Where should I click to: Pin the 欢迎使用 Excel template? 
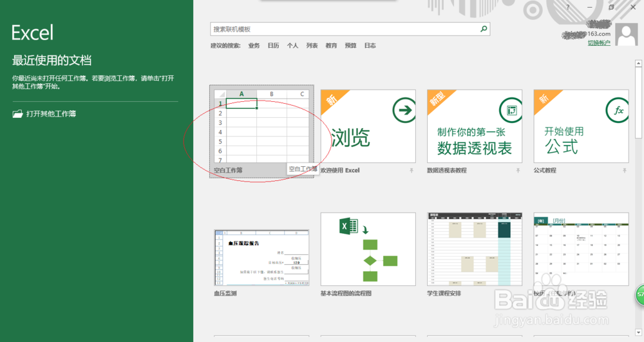coord(411,171)
